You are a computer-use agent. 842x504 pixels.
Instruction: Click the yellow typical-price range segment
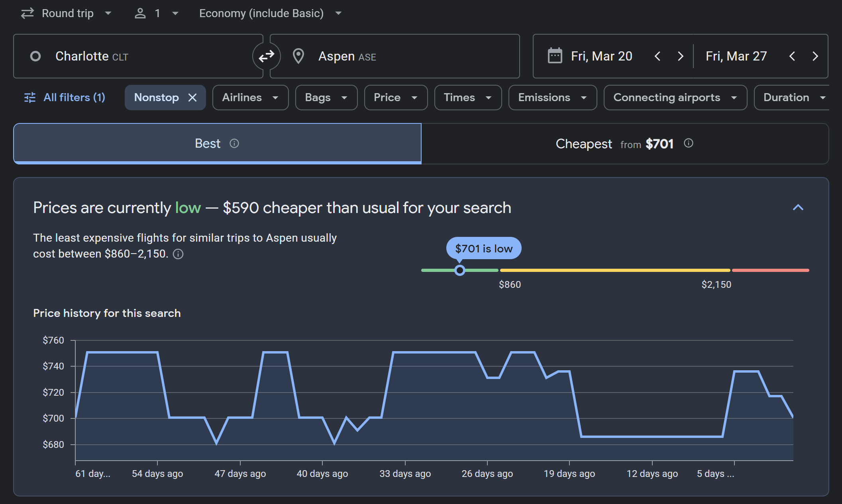615,270
